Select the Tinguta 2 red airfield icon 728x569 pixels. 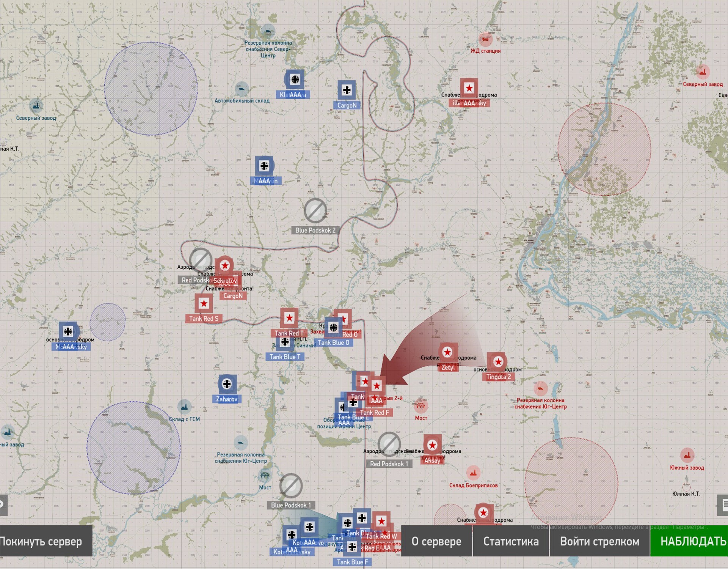(x=498, y=362)
